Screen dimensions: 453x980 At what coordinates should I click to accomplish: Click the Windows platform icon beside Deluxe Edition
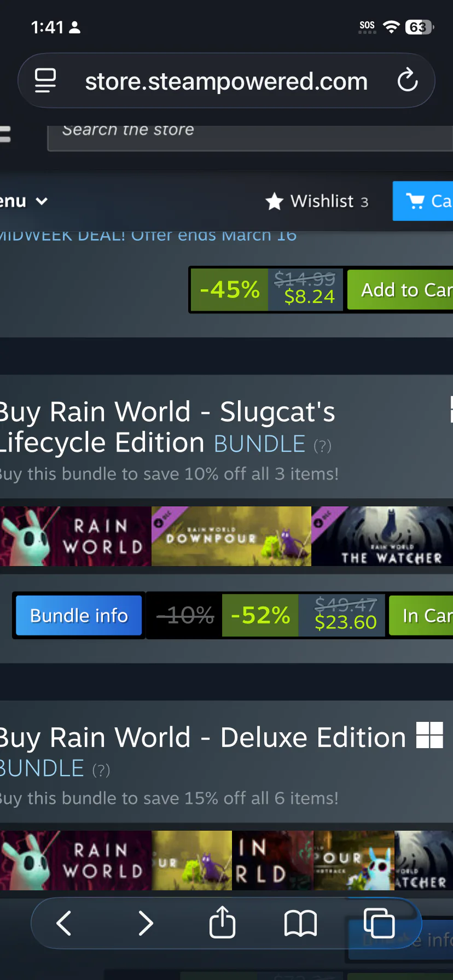(429, 735)
